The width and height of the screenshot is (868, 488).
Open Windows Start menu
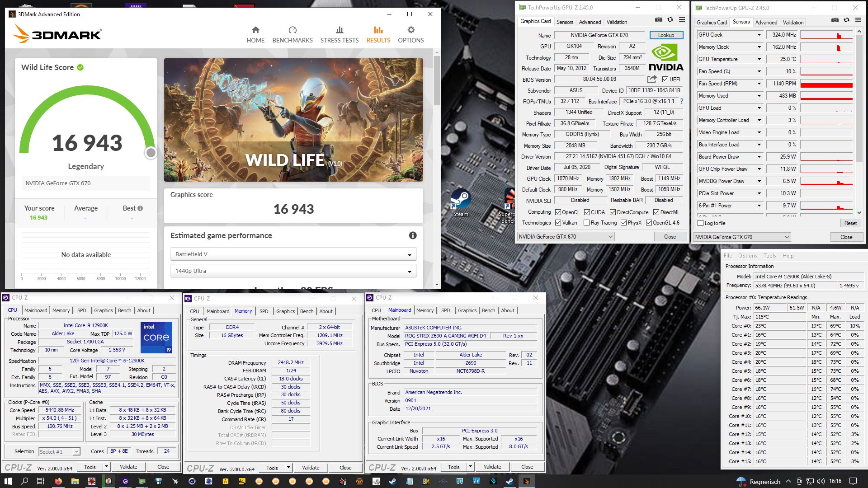pos(8,481)
